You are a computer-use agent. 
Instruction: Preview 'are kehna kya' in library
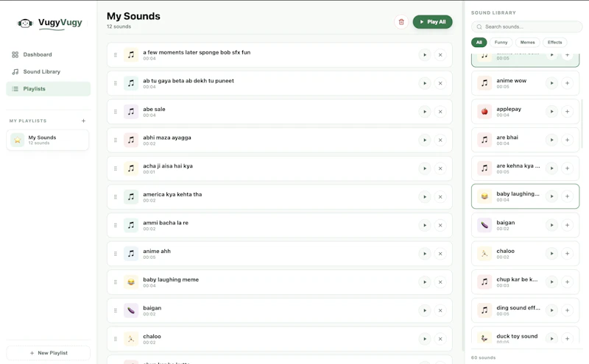pyautogui.click(x=551, y=168)
